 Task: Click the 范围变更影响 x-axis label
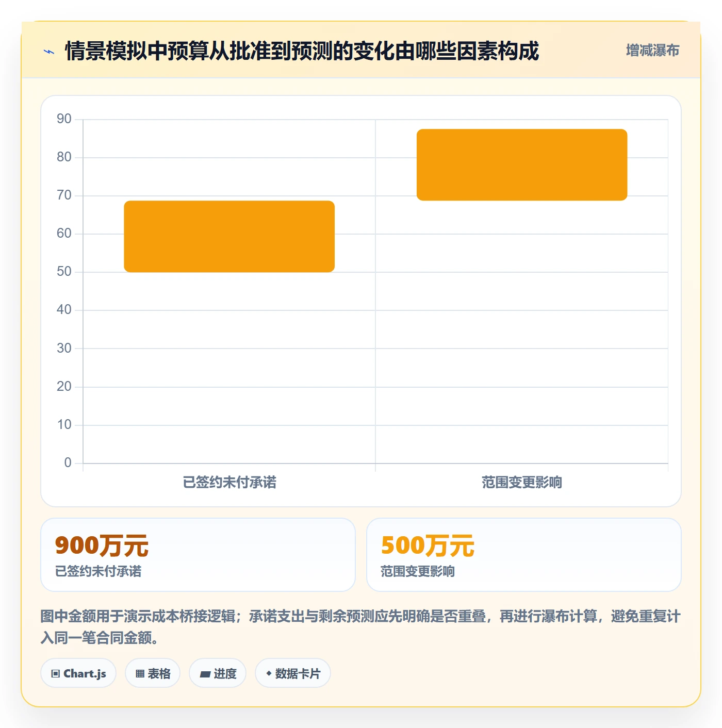(x=522, y=483)
